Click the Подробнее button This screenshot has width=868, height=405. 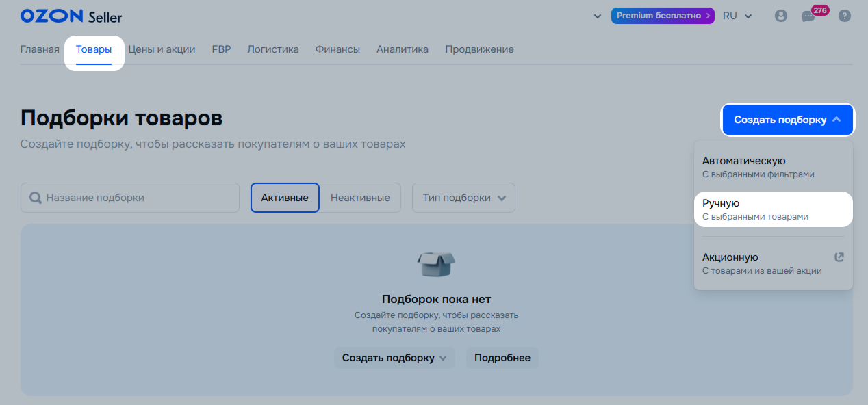pyautogui.click(x=502, y=358)
